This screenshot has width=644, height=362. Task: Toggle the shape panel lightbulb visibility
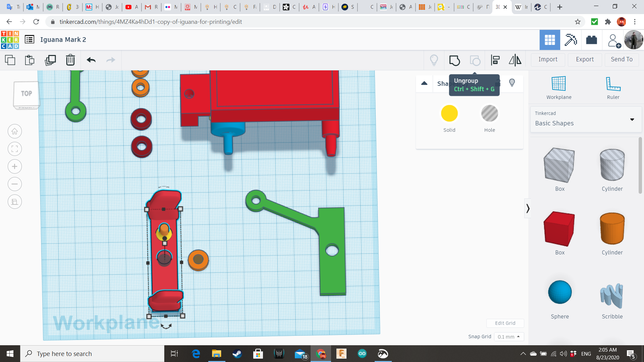pyautogui.click(x=512, y=83)
